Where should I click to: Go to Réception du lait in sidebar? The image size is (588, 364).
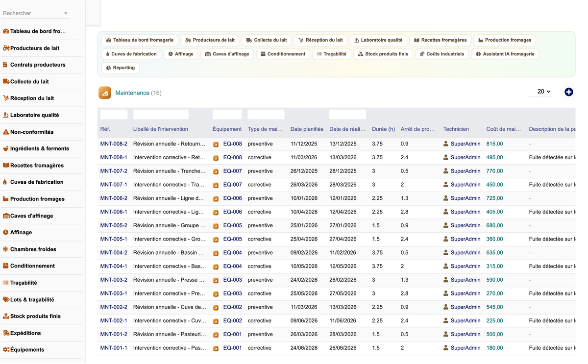pyautogui.click(x=32, y=98)
